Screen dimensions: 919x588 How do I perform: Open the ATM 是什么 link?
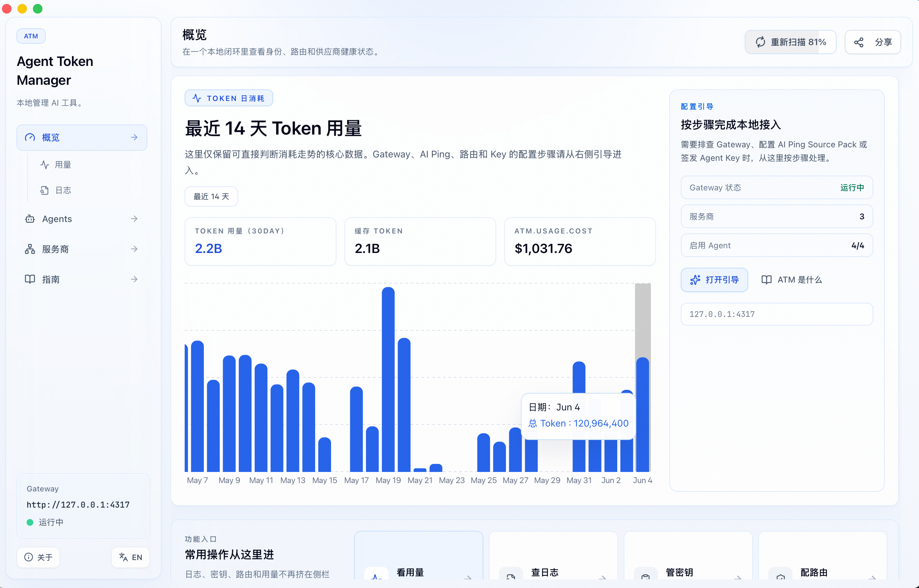coord(791,280)
